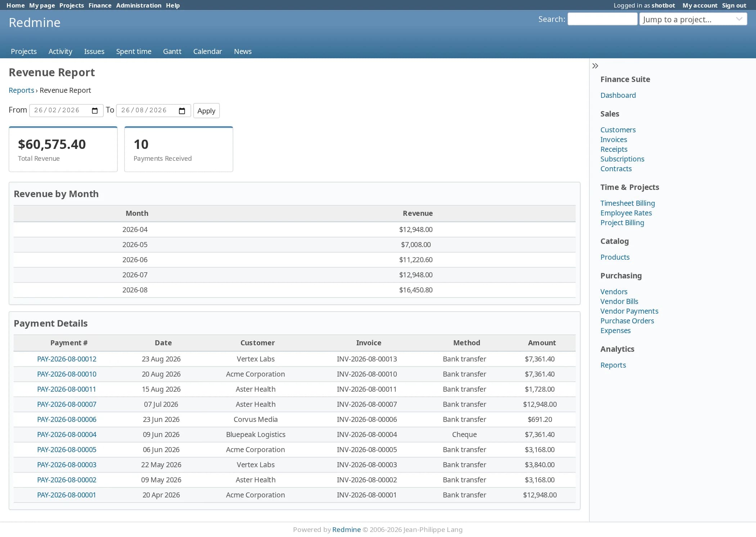Open the Spent time tab
Screen dimensions: 756x537
134,51
